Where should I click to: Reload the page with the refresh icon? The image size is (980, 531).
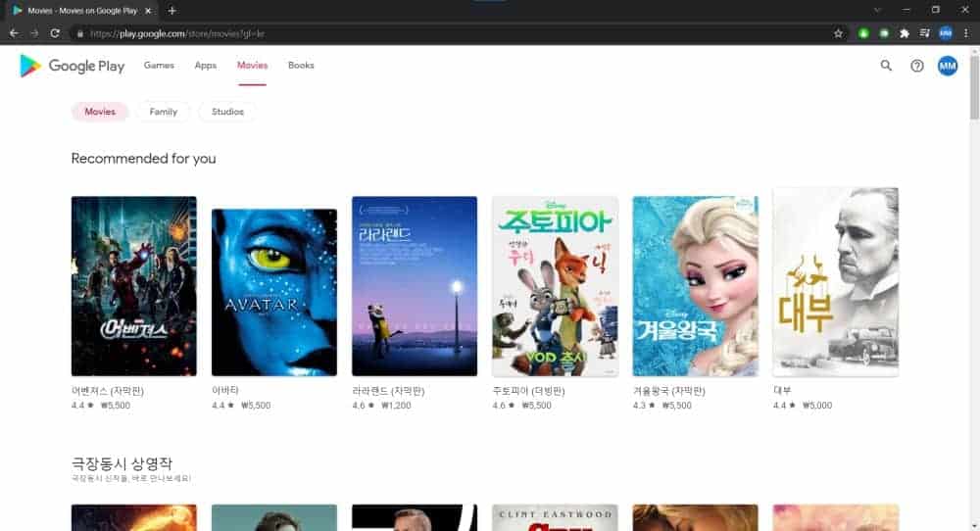(x=55, y=33)
